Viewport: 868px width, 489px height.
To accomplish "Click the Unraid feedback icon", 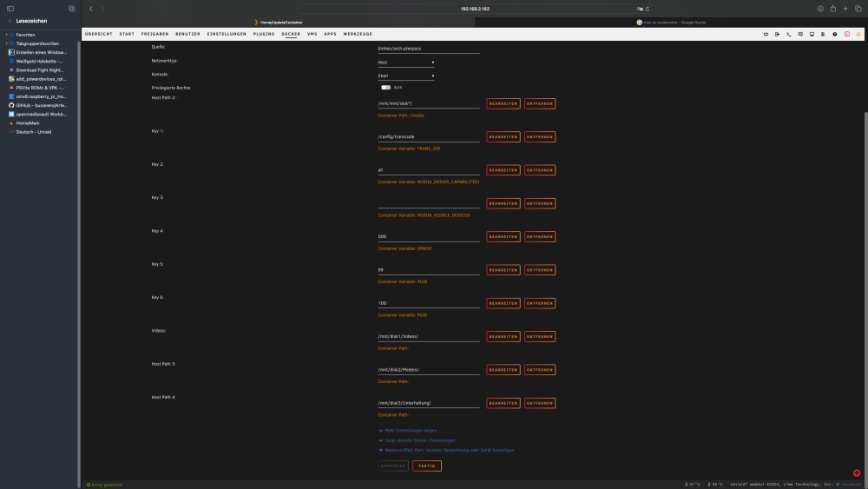I will click(x=800, y=35).
